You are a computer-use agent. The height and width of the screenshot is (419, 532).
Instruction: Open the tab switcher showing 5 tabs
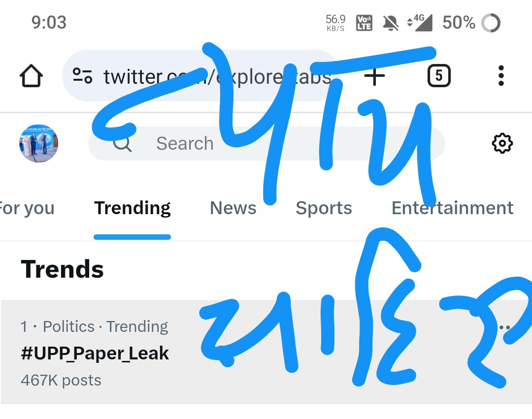pyautogui.click(x=439, y=76)
